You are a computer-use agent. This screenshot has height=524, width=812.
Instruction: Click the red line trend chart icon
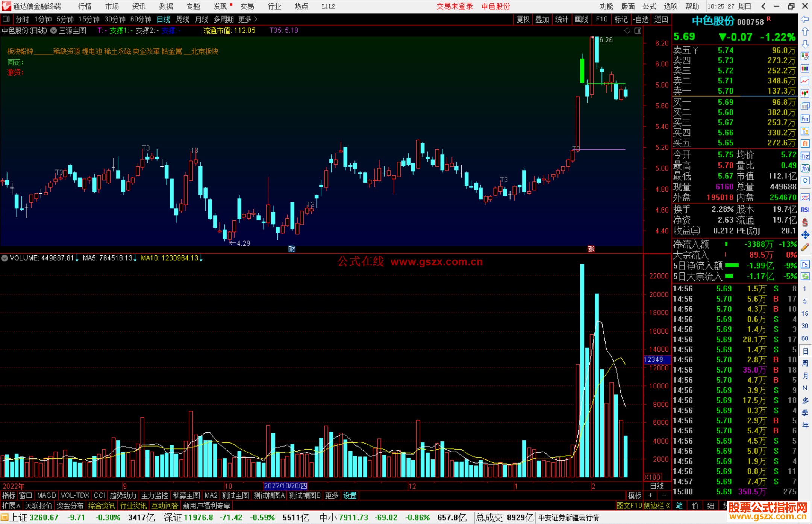805,81
